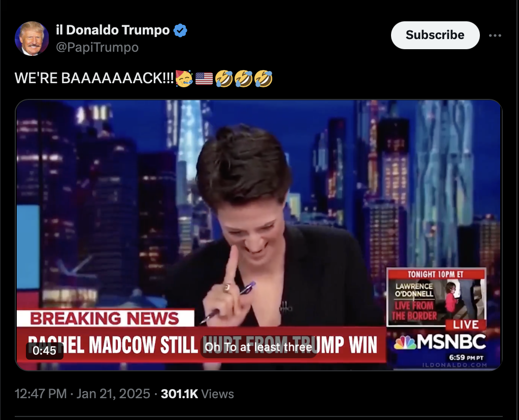Play the video in the tweet
519x420 pixels.
click(x=259, y=235)
